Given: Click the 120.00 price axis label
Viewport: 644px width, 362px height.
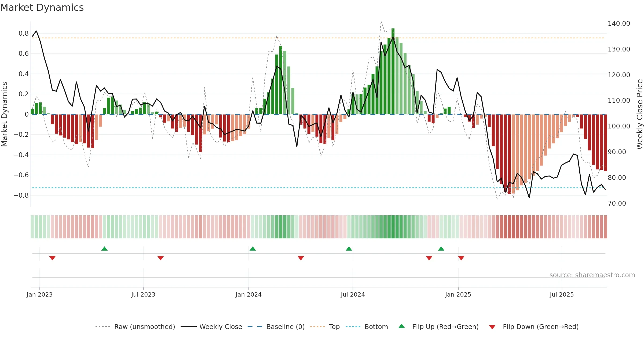Looking at the screenshot, I should [x=619, y=75].
